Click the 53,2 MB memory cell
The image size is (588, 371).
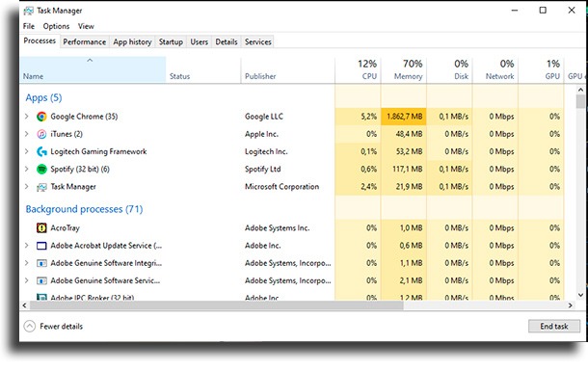tap(404, 151)
